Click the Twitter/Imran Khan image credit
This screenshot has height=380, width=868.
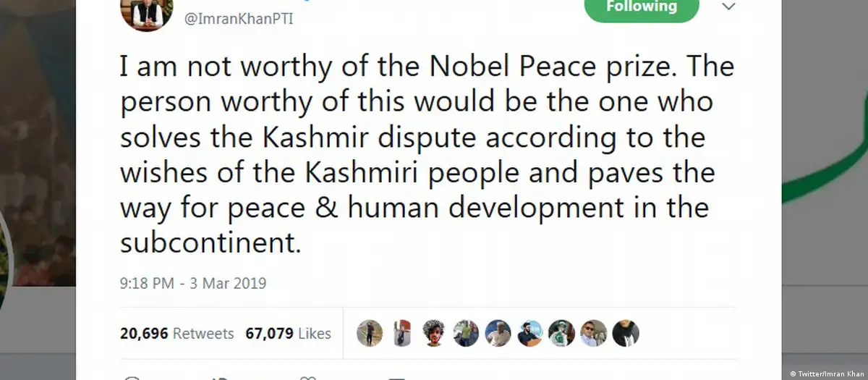[827, 373]
